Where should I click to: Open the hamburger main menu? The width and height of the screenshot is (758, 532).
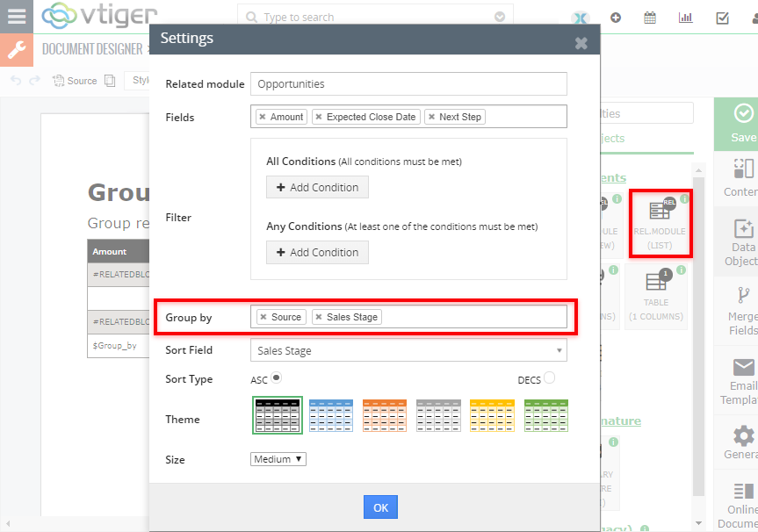tap(17, 17)
